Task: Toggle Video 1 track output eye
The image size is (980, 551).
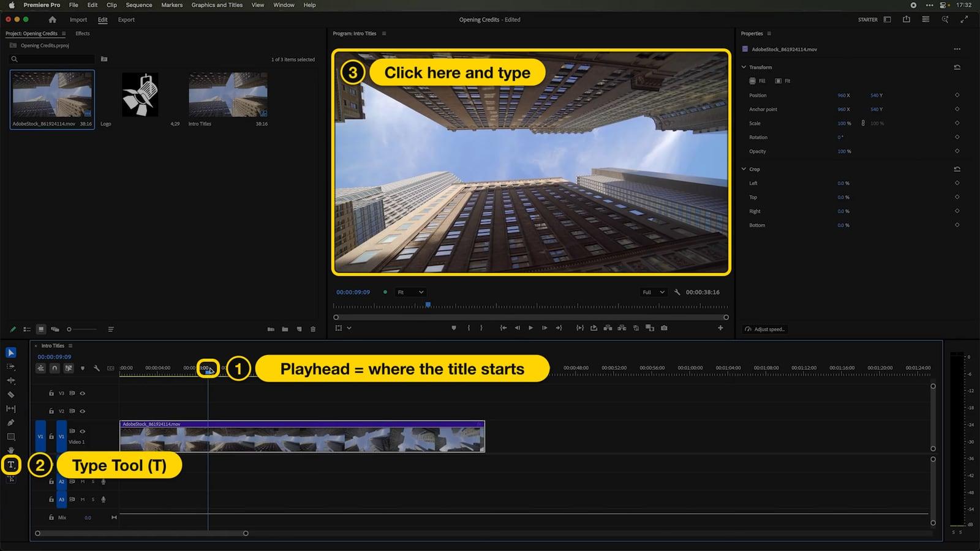Action: 83,432
